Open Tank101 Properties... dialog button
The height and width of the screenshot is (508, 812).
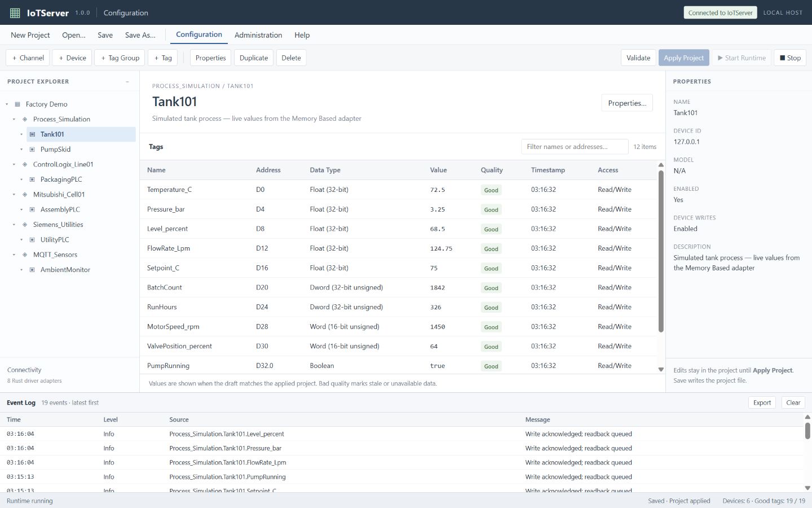pyautogui.click(x=627, y=103)
